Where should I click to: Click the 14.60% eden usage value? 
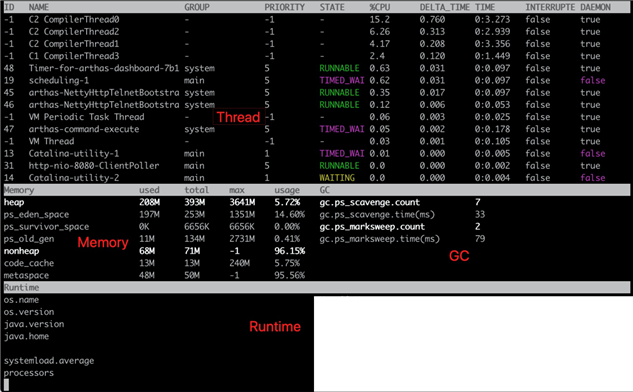pyautogui.click(x=289, y=214)
